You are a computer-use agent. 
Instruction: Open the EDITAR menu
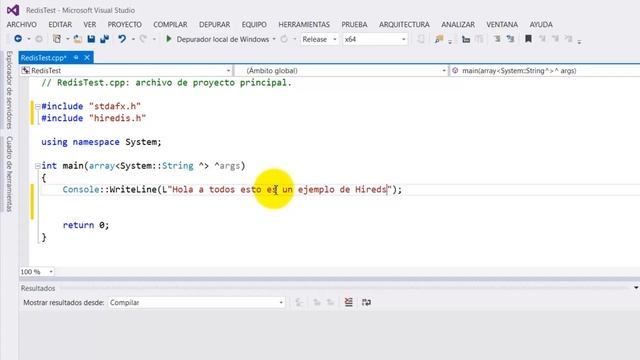pyautogui.click(x=60, y=24)
